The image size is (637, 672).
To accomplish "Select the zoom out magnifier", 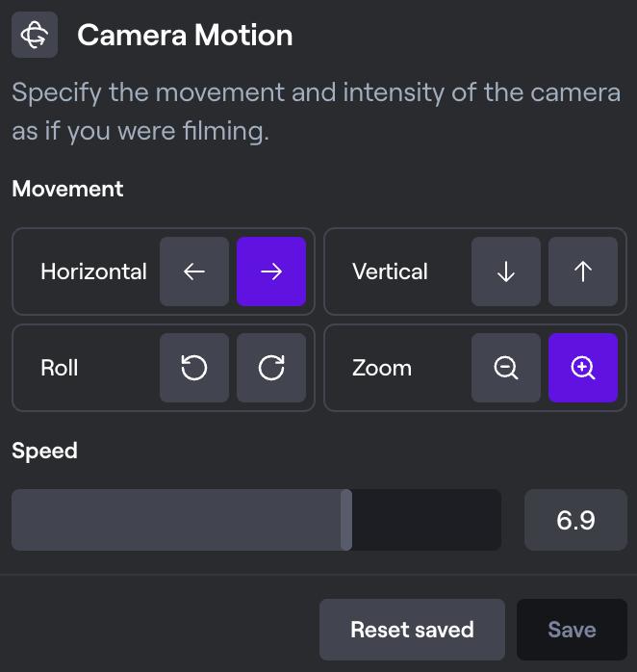I will 506,368.
